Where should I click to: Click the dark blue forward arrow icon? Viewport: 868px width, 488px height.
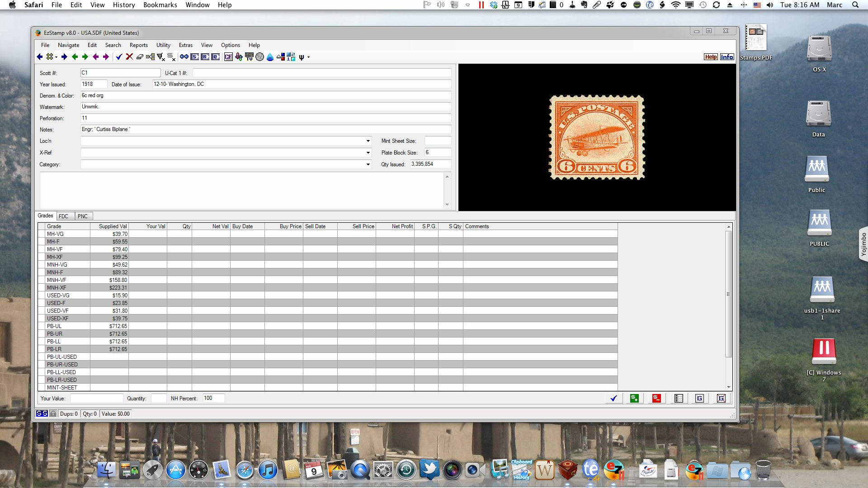64,57
